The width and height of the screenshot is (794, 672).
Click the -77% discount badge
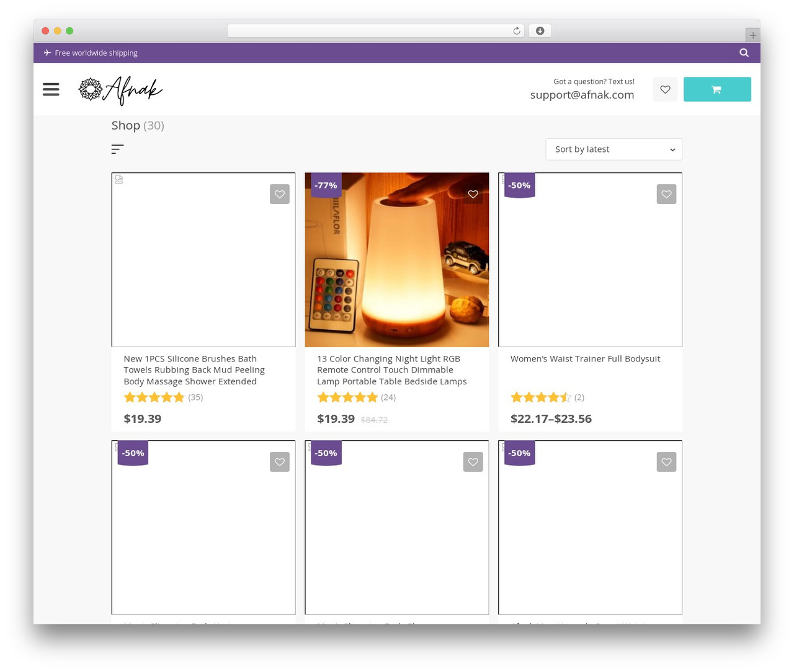pos(326,185)
